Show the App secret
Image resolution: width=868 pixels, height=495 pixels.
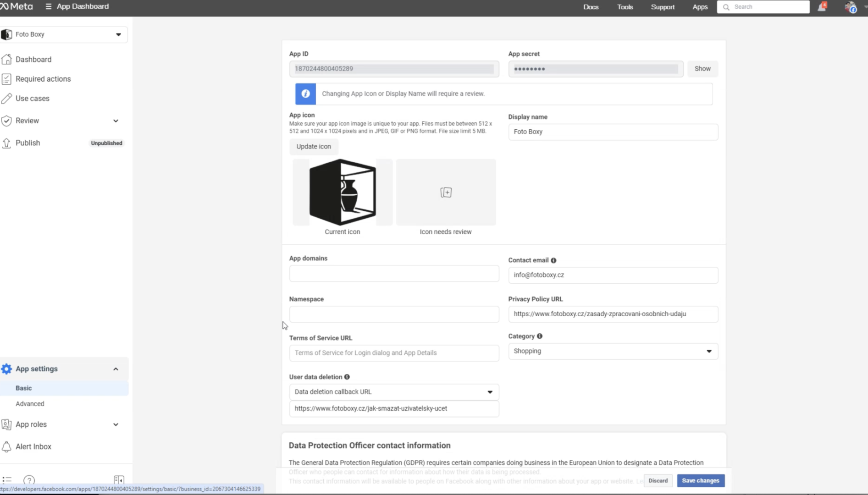pyautogui.click(x=702, y=69)
